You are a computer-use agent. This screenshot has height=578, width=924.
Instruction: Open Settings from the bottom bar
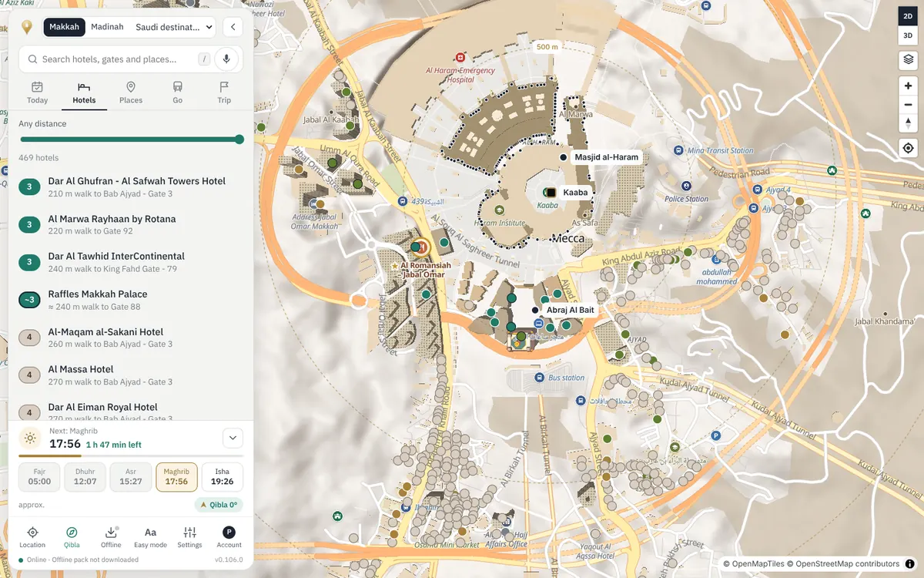click(x=189, y=537)
